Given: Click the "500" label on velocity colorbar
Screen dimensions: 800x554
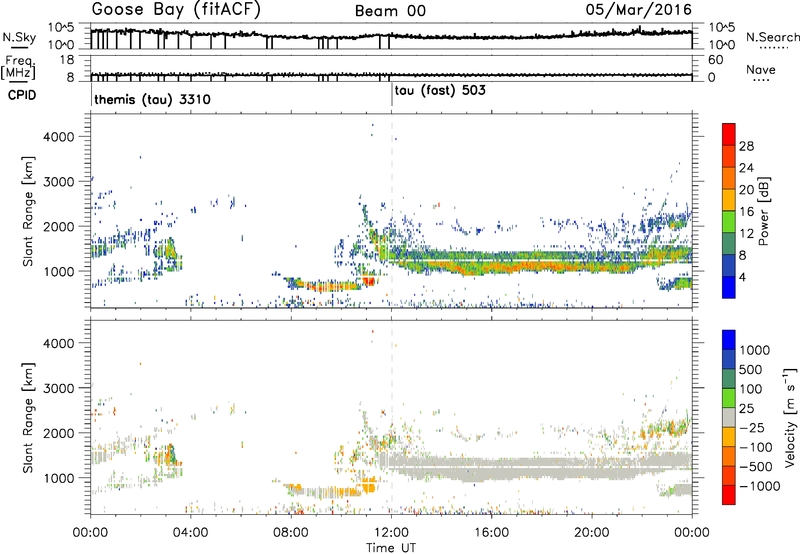Looking at the screenshot, I should [x=752, y=370].
